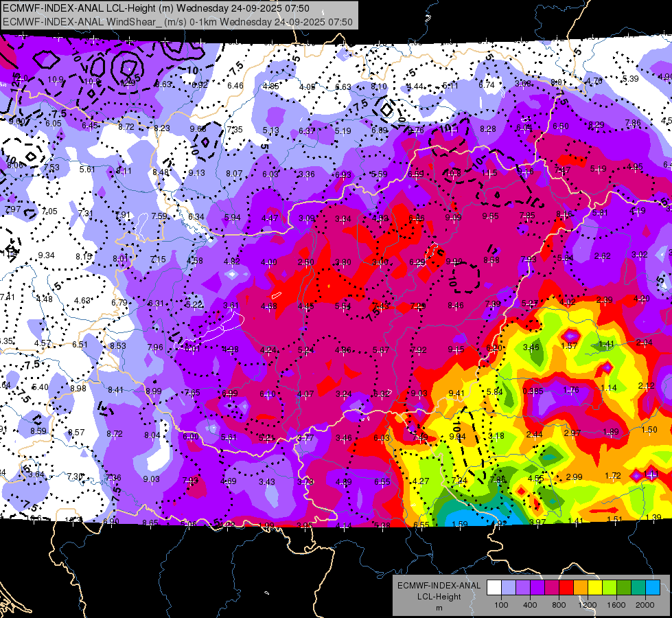Click the grid value 3.64

pyautogui.click(x=36, y=474)
